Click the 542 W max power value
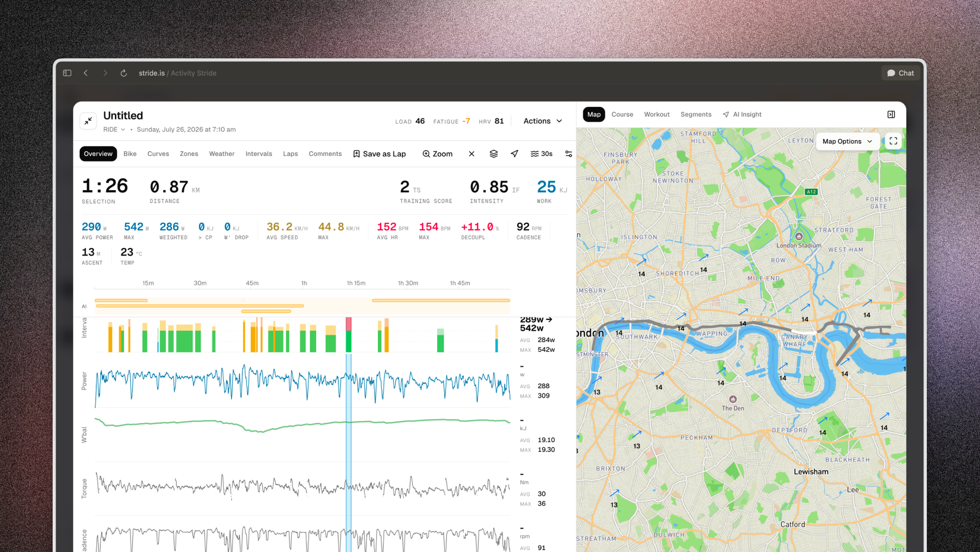The width and height of the screenshot is (980, 552). [x=133, y=227]
